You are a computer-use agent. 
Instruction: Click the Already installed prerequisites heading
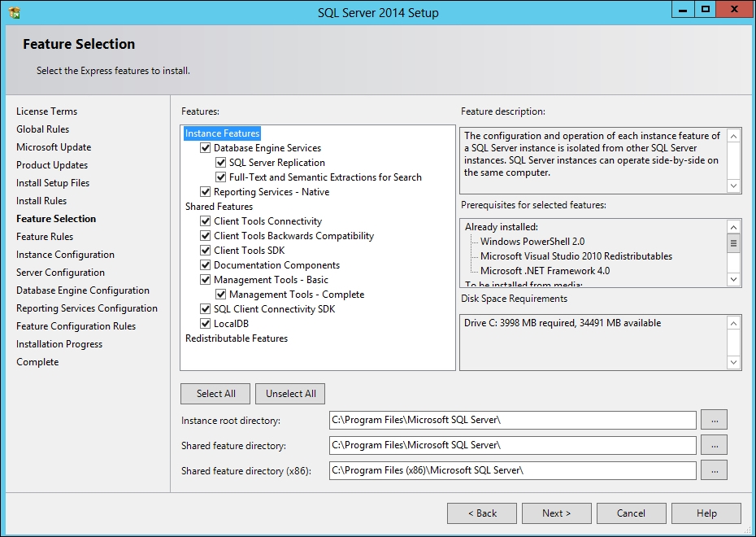[502, 227]
